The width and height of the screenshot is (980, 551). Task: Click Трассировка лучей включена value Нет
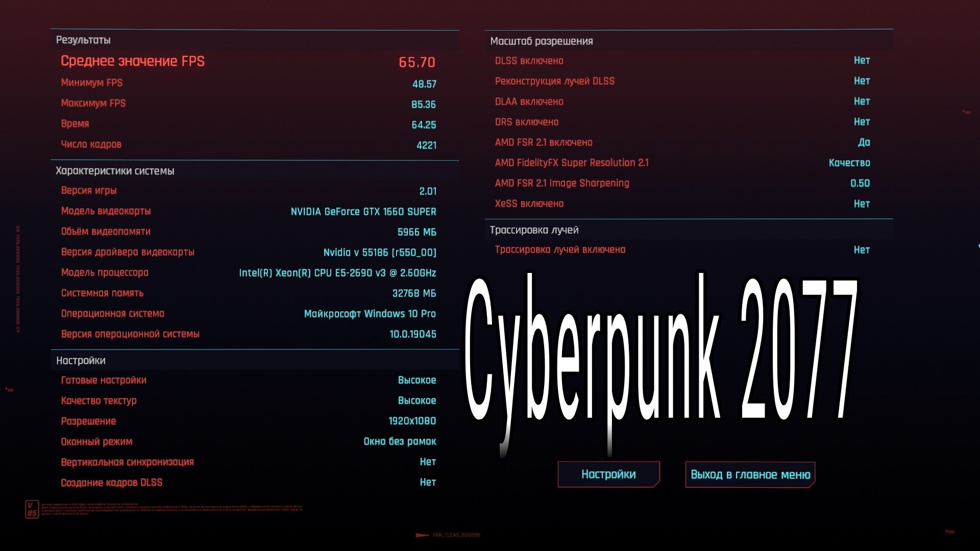[x=862, y=249]
